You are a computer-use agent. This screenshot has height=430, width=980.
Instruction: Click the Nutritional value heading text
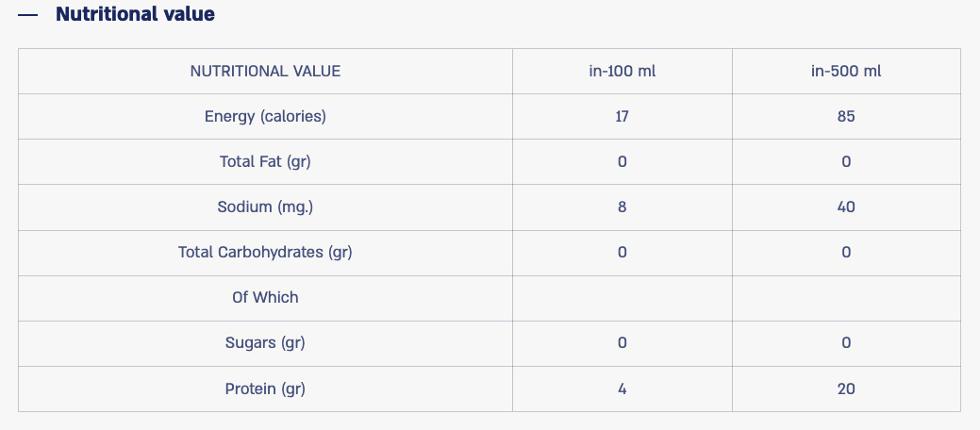coord(135,14)
